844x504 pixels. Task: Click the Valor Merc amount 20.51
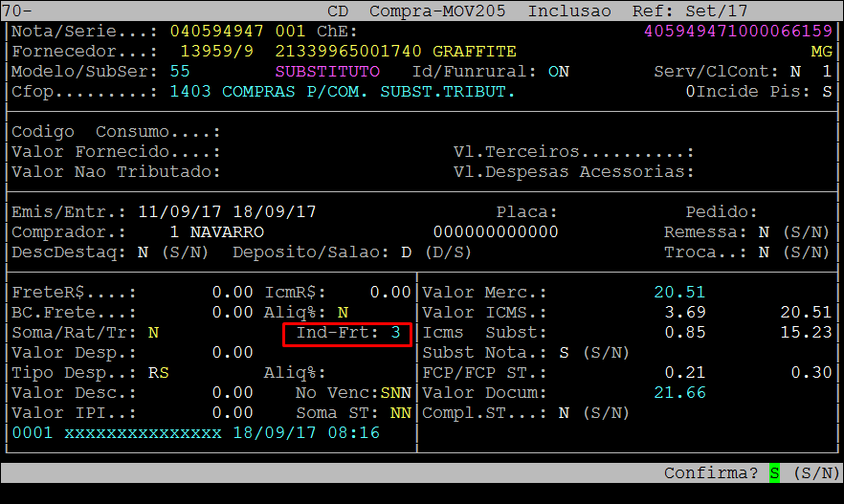tap(679, 293)
